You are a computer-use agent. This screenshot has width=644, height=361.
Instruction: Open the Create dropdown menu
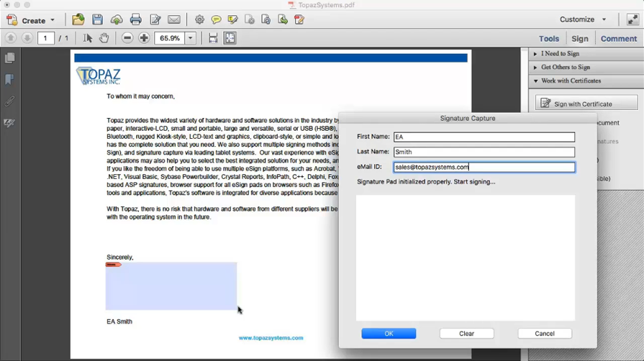click(x=31, y=20)
